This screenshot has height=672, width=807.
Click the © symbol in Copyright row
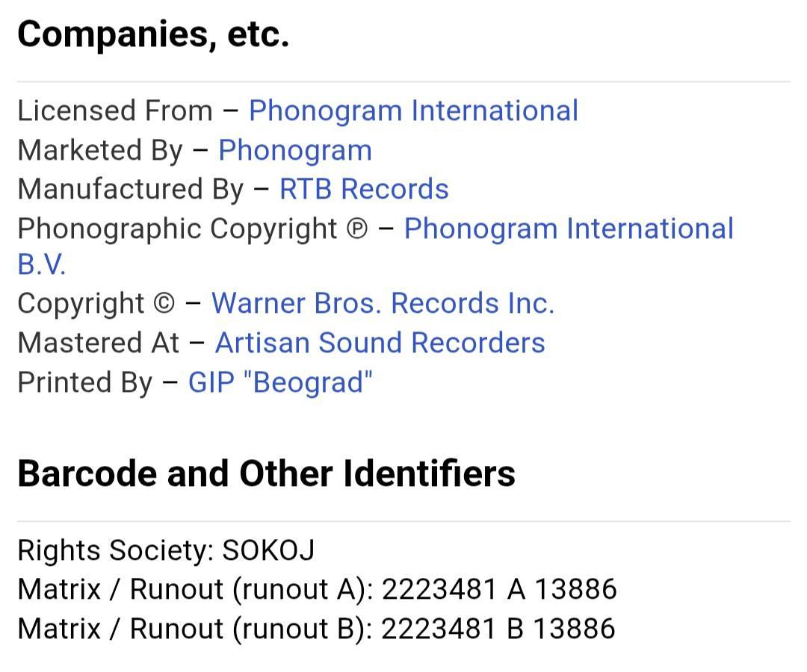(164, 303)
